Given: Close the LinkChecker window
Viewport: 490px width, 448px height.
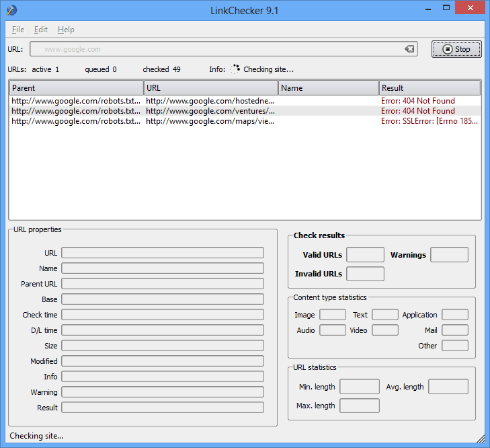Looking at the screenshot, I should point(470,8).
